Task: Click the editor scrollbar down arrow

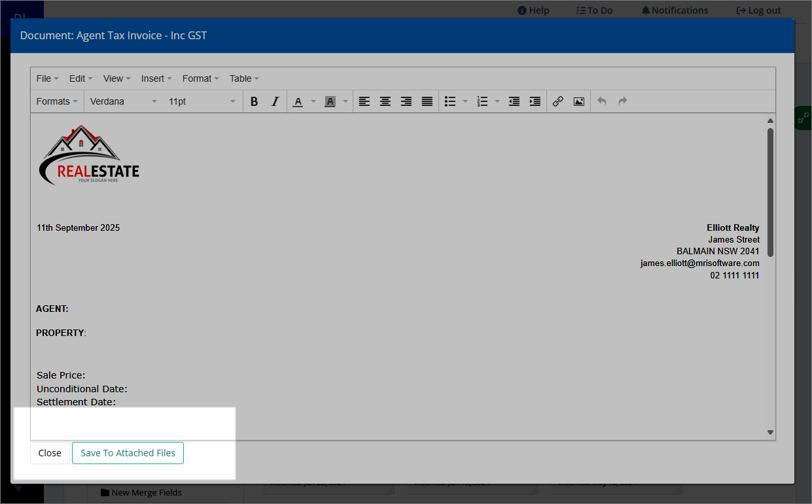Action: pyautogui.click(x=770, y=432)
